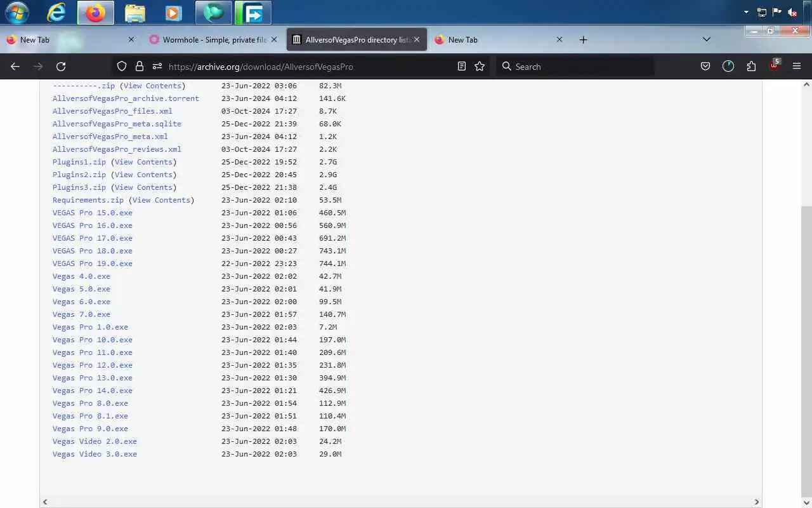Switch to the first New Tab
The width and height of the screenshot is (812, 508).
(x=71, y=39)
